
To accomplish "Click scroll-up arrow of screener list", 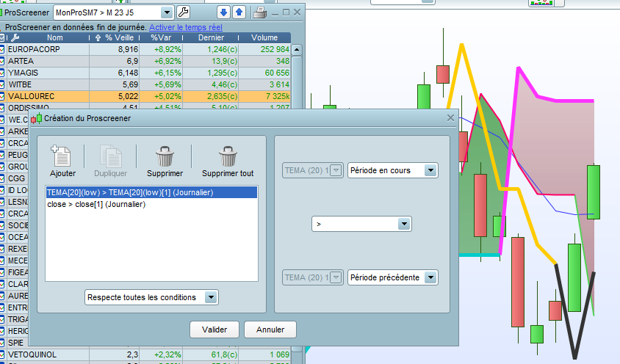I will (297, 50).
